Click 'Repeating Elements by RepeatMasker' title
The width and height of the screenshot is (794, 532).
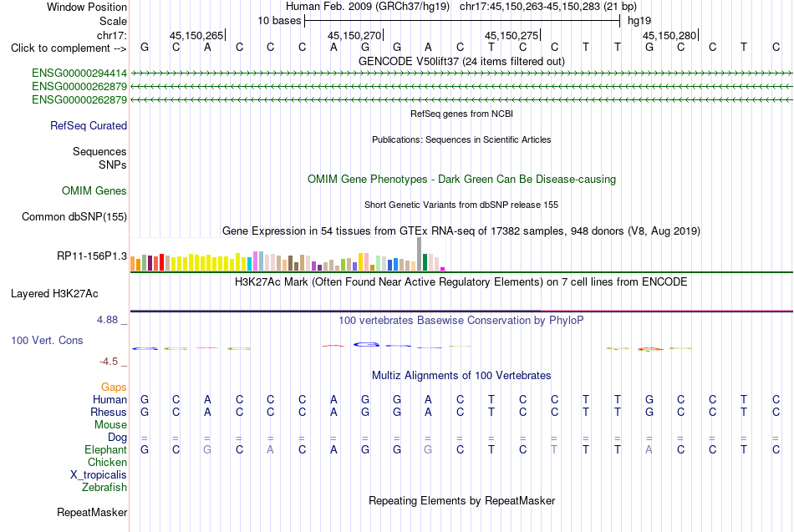tap(461, 500)
